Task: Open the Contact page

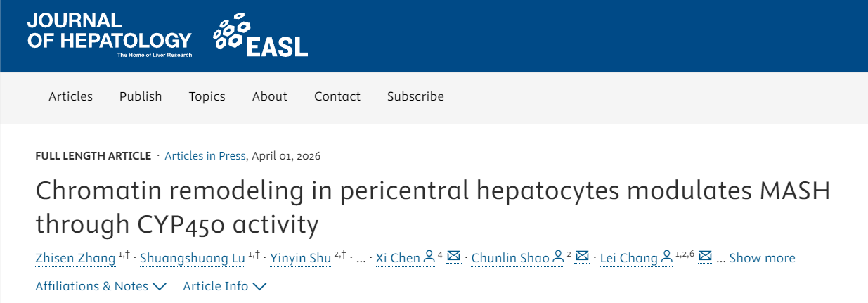Action: coord(337,96)
